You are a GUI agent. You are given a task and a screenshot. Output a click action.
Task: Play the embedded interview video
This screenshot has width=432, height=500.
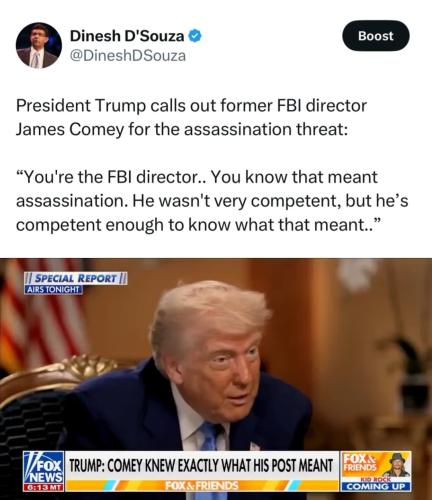pos(216,379)
